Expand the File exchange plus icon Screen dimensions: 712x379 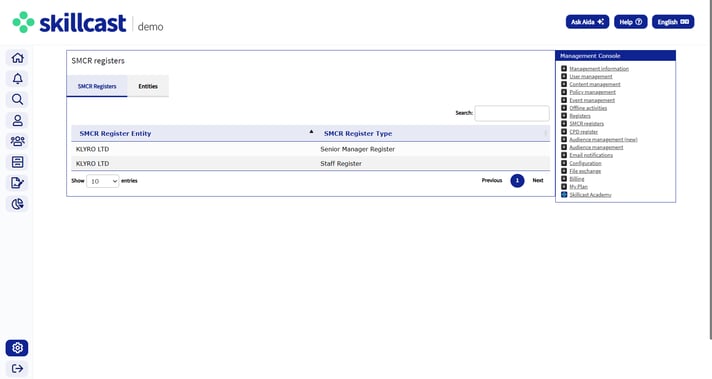point(564,171)
